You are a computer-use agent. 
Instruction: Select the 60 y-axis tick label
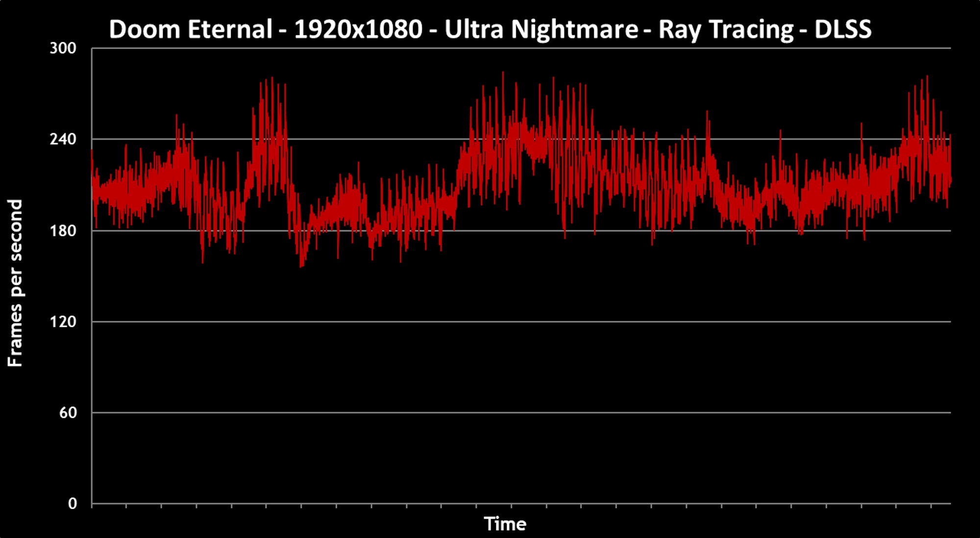point(68,413)
